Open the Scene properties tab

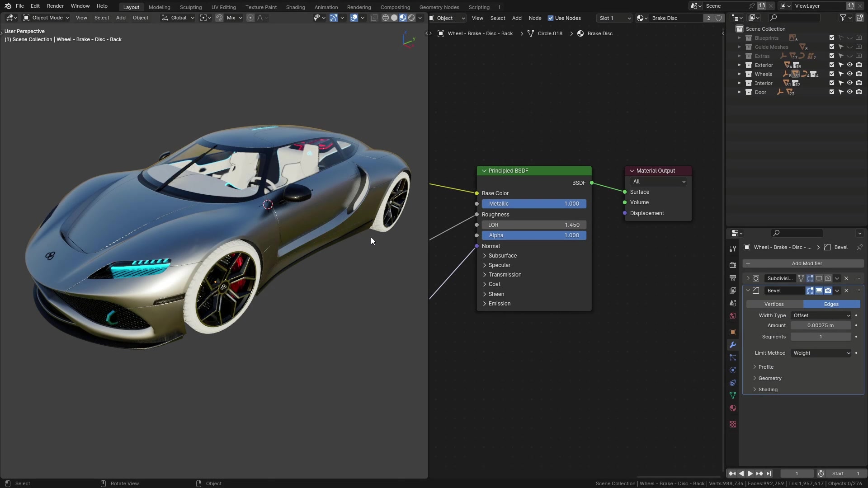[733, 303]
